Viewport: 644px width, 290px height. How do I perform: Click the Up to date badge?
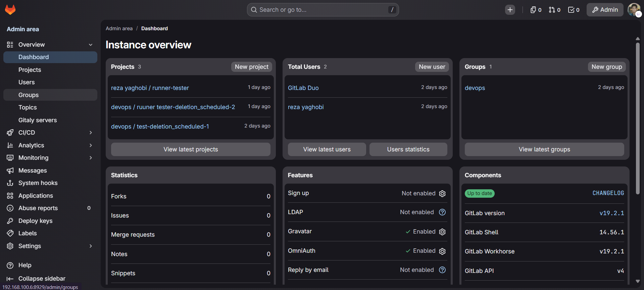tap(480, 193)
